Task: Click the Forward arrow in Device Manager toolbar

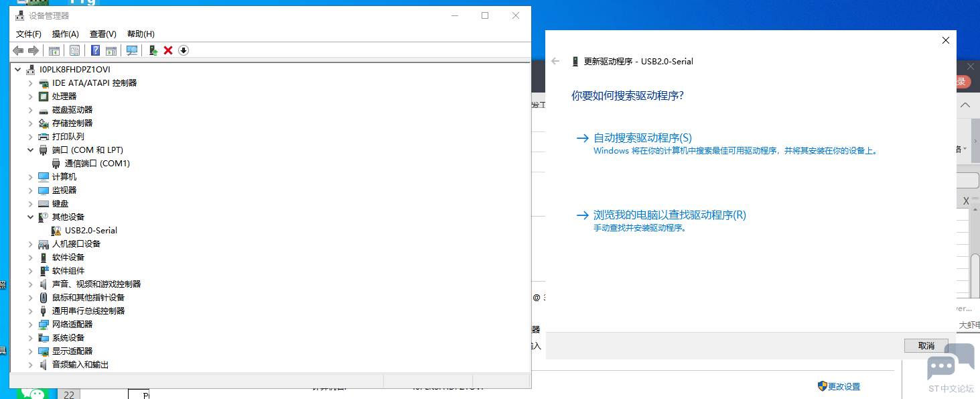Action: pyautogui.click(x=33, y=50)
